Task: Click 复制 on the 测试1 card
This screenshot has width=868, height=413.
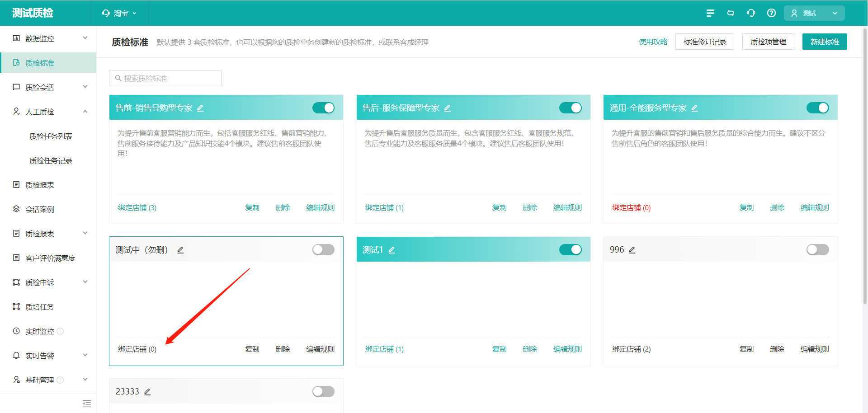Action: click(x=499, y=349)
